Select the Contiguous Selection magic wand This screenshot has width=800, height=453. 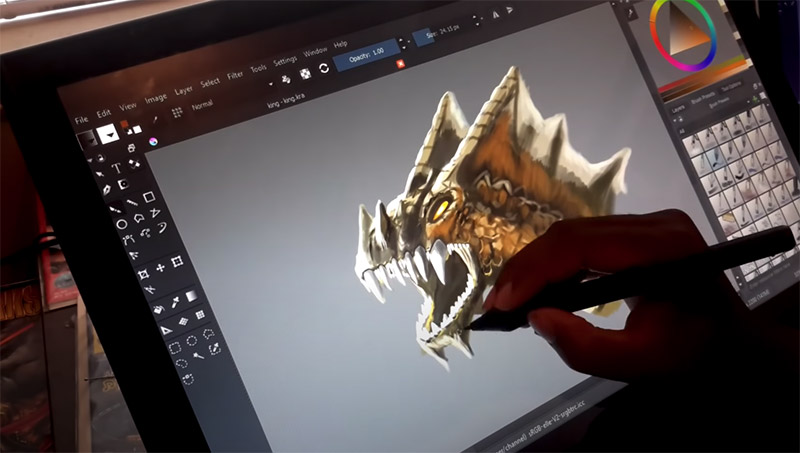(x=198, y=356)
